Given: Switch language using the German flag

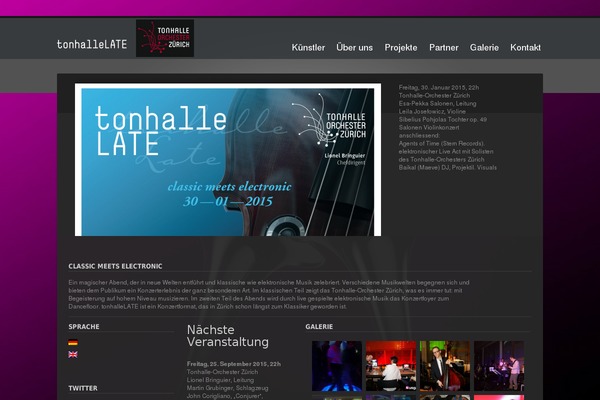Looking at the screenshot, I should coord(73,342).
